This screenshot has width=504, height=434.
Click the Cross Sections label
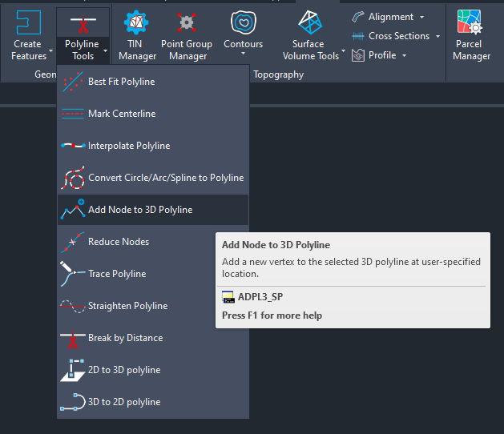click(x=399, y=36)
